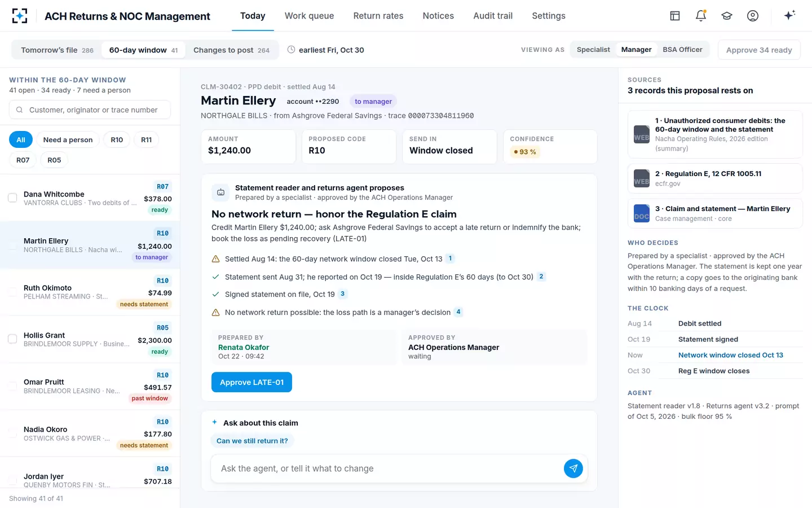Open Return rates tab

coord(378,16)
